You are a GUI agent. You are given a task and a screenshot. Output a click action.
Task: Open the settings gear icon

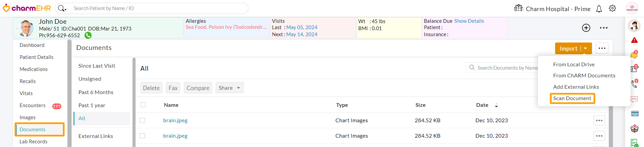pyautogui.click(x=612, y=8)
